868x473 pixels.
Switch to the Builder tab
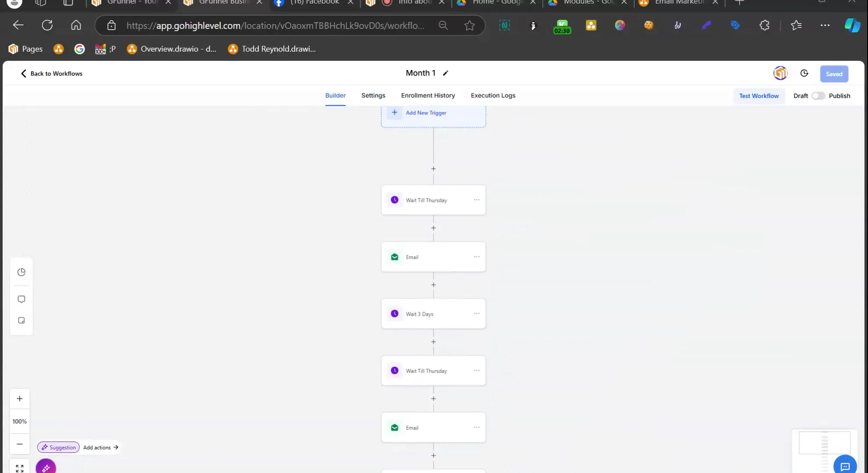pos(335,95)
